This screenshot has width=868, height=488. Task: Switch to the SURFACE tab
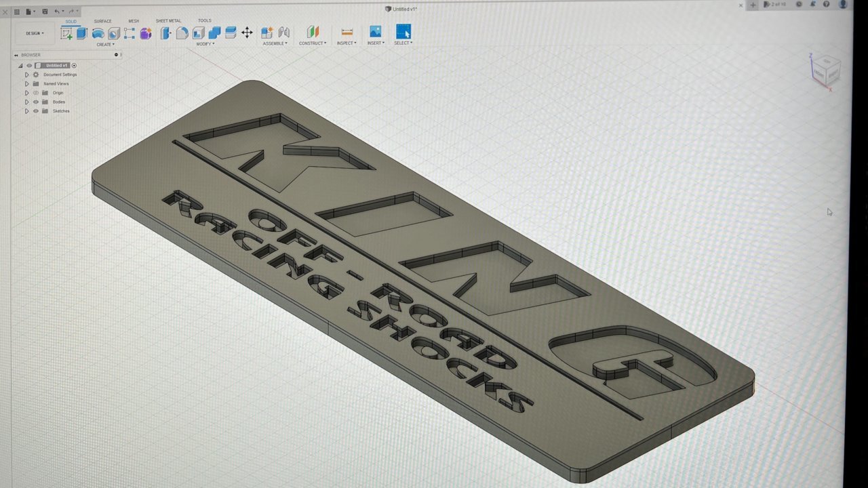102,21
